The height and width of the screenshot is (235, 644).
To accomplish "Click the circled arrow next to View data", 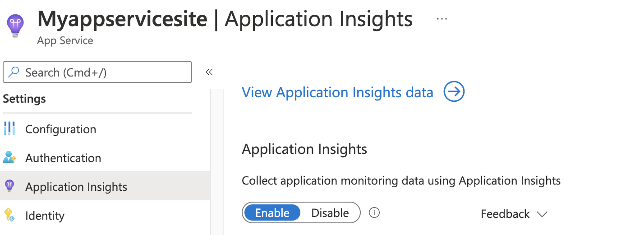I will click(454, 92).
